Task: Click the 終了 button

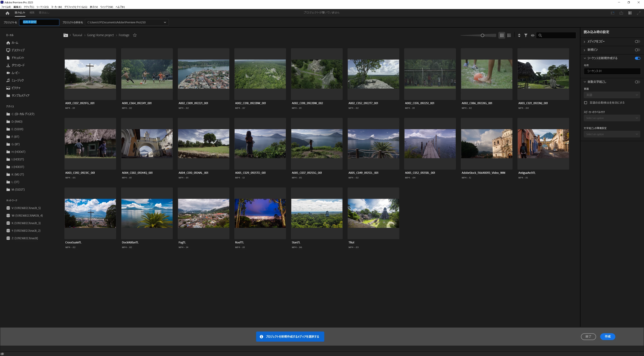Action: pyautogui.click(x=588, y=337)
